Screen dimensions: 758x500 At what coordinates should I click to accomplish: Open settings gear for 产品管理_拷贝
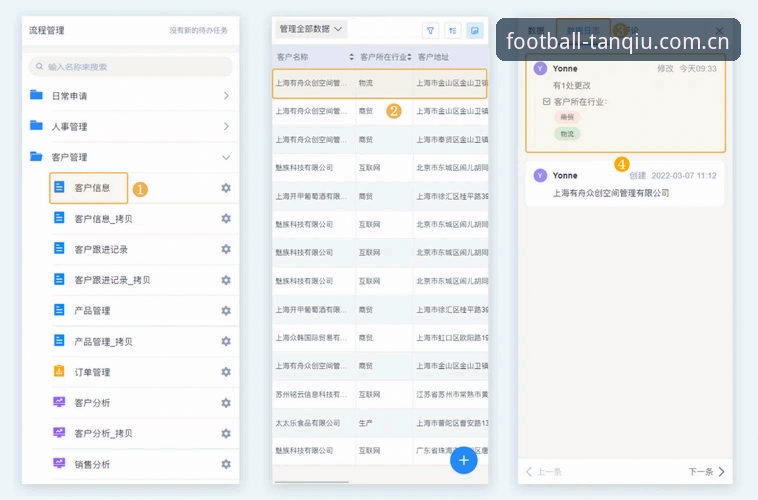(226, 341)
